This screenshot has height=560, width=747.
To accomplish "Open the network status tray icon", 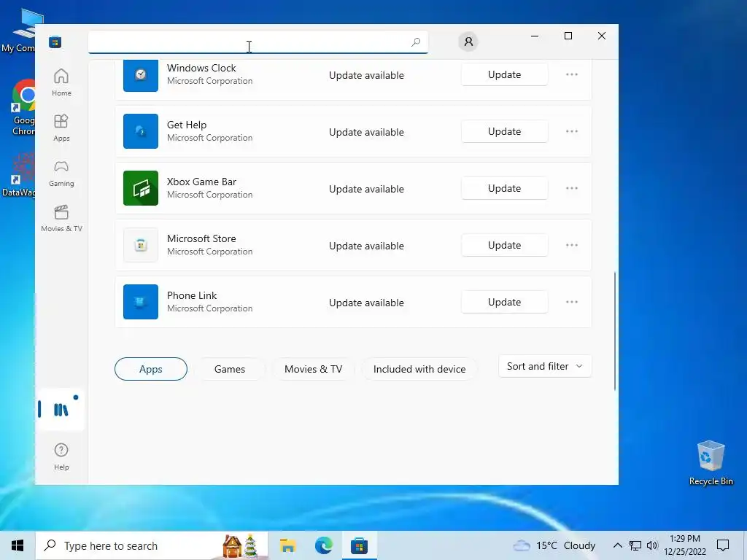I will pyautogui.click(x=635, y=545).
